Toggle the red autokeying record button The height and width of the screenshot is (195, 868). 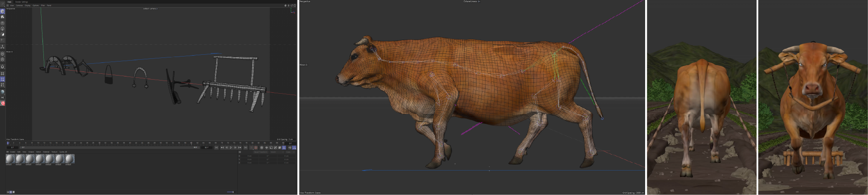(256, 147)
